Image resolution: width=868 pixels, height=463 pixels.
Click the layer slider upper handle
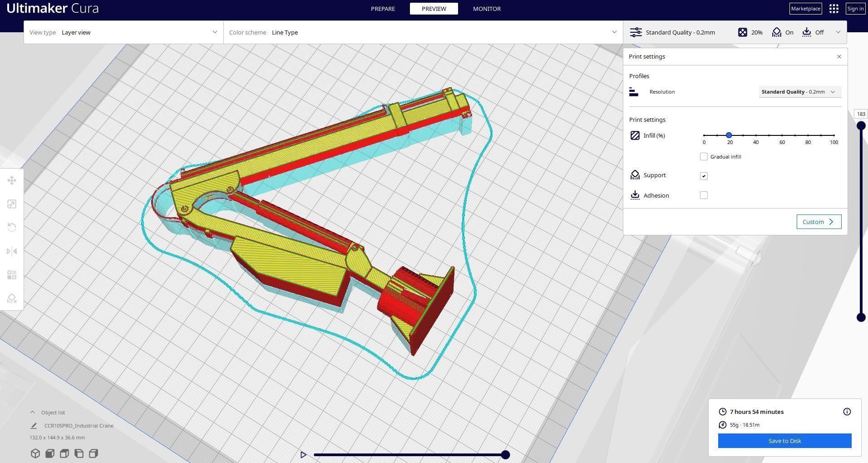(x=861, y=126)
